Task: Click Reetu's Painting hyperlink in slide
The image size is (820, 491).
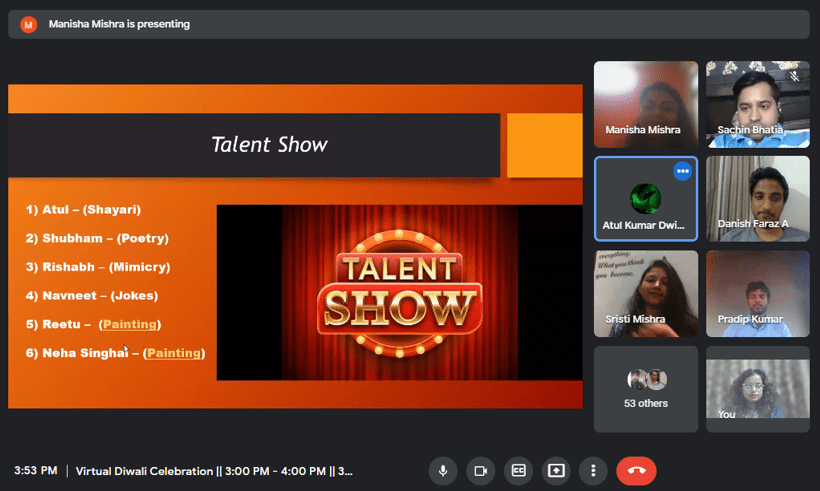Action: 129,324
